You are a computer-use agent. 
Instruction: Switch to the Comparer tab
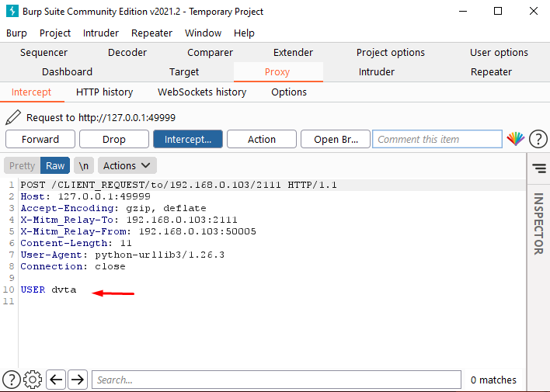coord(210,53)
